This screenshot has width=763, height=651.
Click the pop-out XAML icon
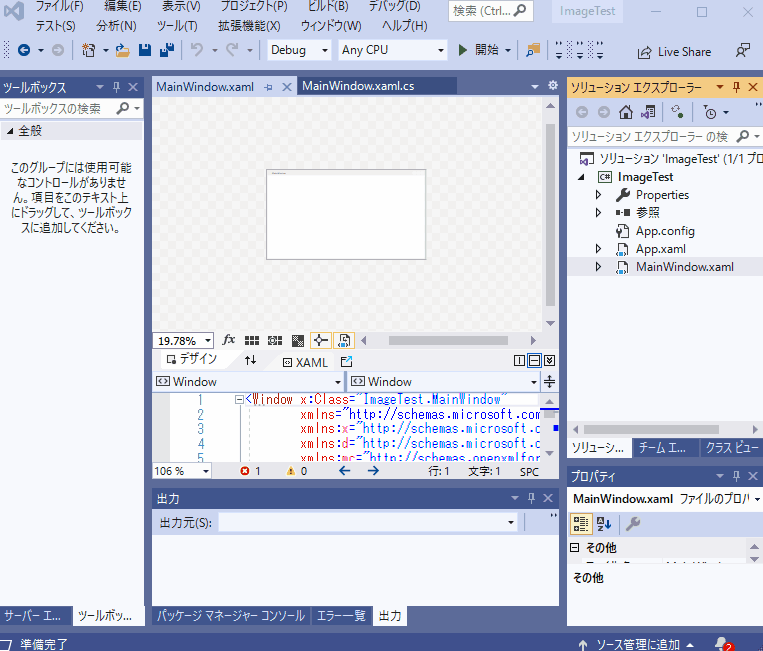click(346, 362)
